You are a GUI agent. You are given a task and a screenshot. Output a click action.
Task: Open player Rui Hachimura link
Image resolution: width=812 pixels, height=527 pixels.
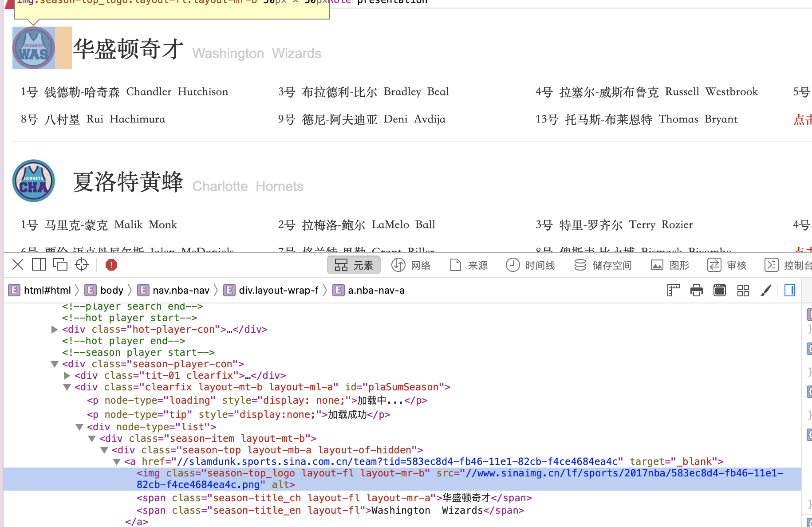[x=93, y=119]
